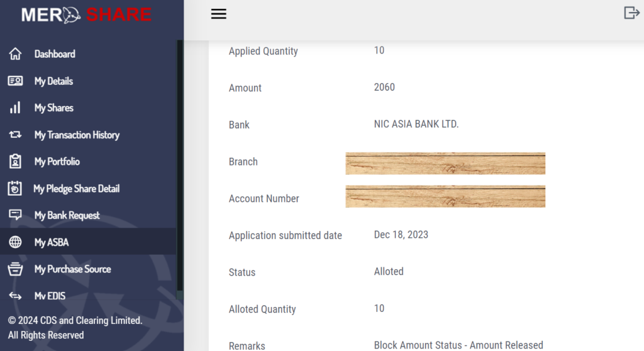The image size is (644, 351).
Task: Click the Mero Share logo
Action: point(86,14)
